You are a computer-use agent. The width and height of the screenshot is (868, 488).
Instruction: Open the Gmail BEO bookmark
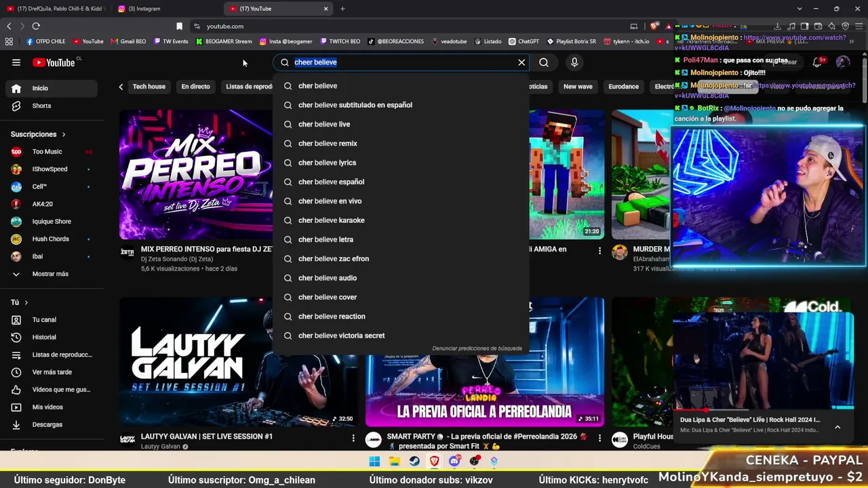tap(128, 41)
